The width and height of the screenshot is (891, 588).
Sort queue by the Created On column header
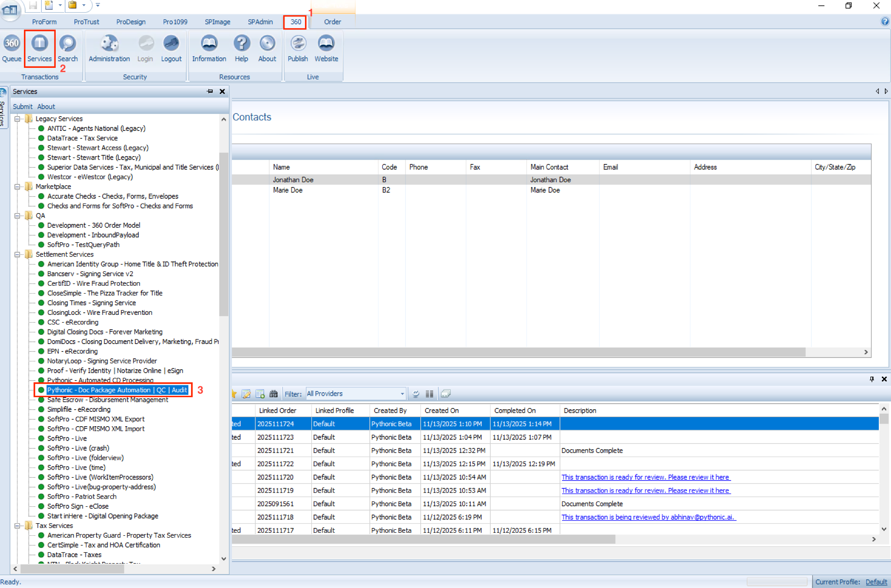tap(456, 411)
